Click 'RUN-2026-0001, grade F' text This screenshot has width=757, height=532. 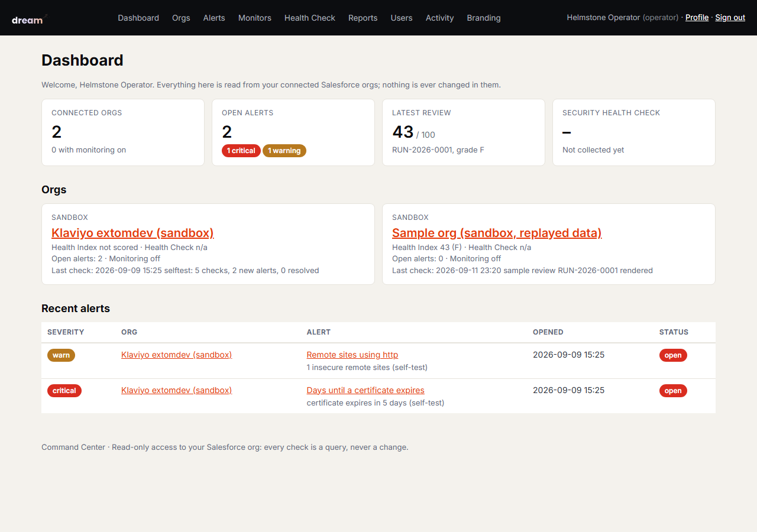tap(438, 150)
